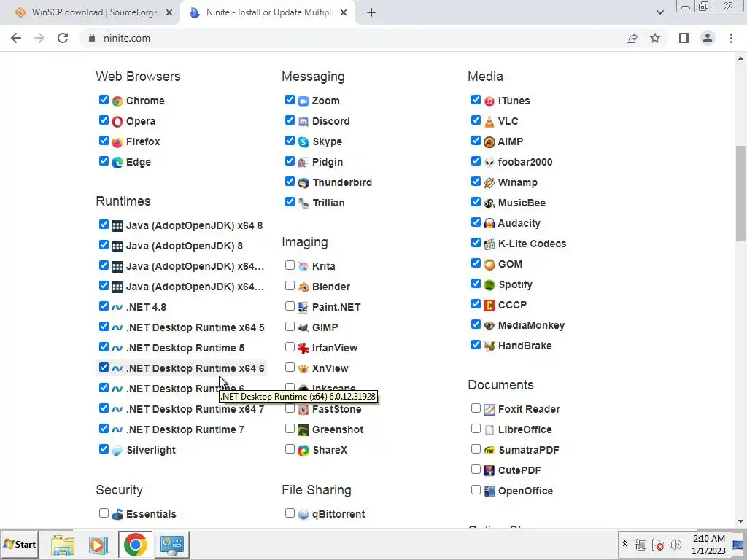Click the Discord icon
This screenshot has width=747, height=560.
(303, 122)
